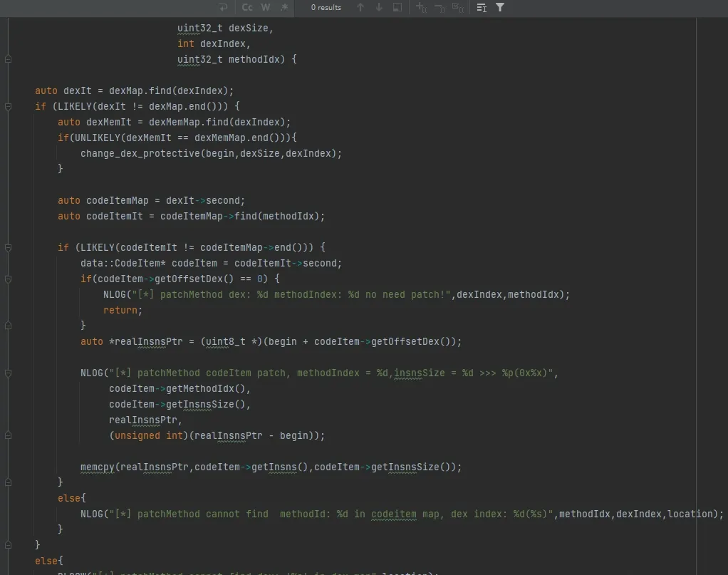
Task: Click 'auto dexIt = dexMap.find(dexIndex);' line
Action: 134,91
